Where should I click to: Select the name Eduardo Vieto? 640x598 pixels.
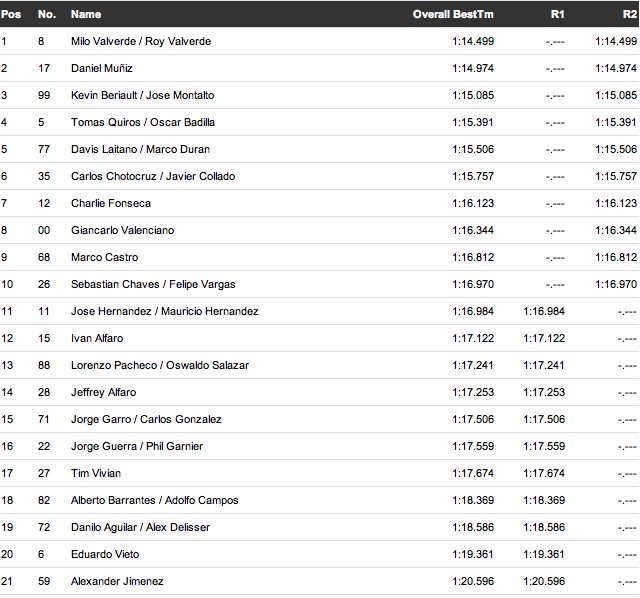coord(105,554)
